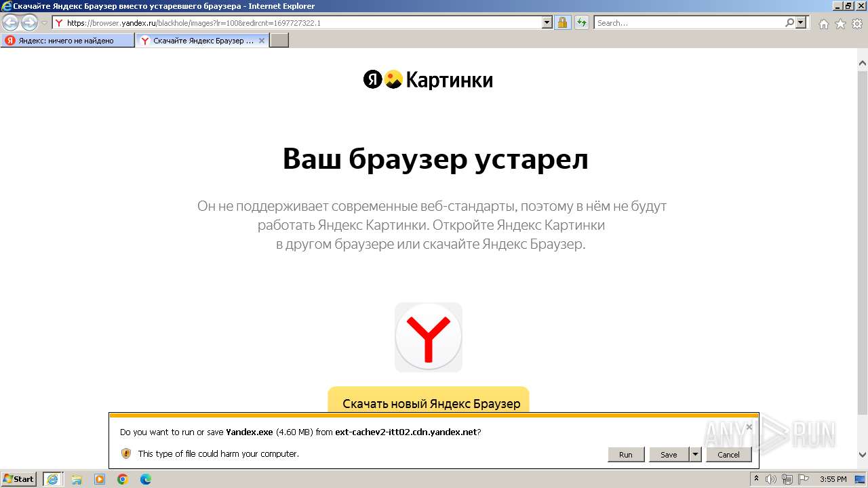This screenshot has height=488, width=868.
Task: Click the IE Forward arrow button
Action: pos(29,23)
